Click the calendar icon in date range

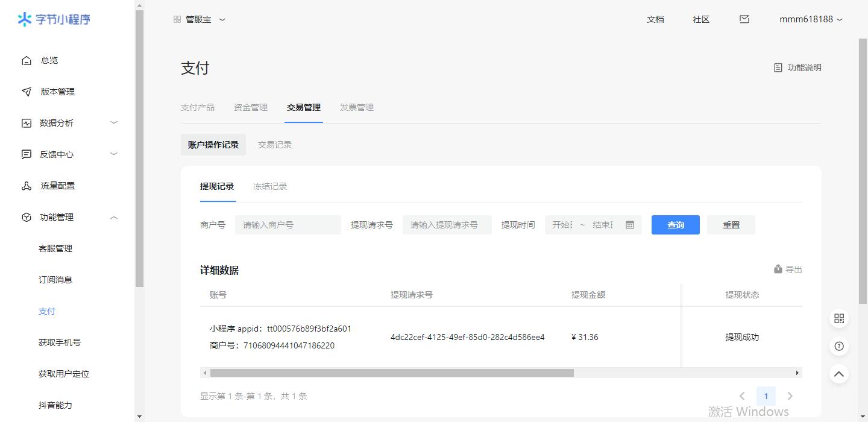tap(630, 225)
